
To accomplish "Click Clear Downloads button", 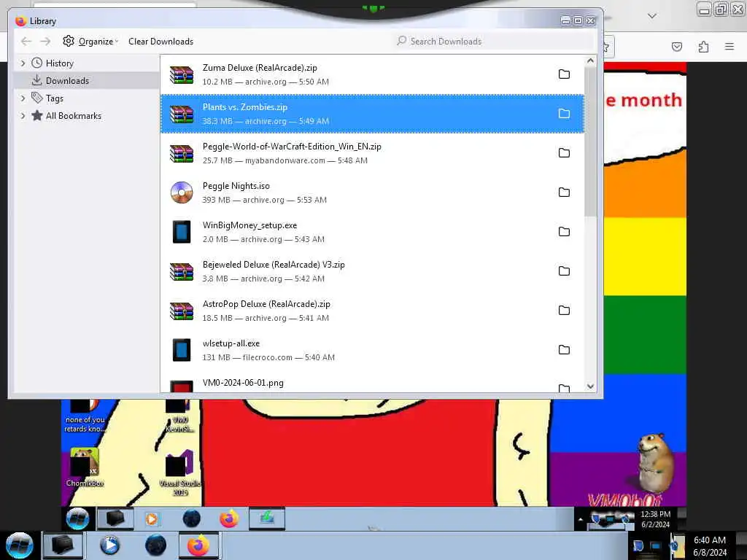I will (160, 42).
